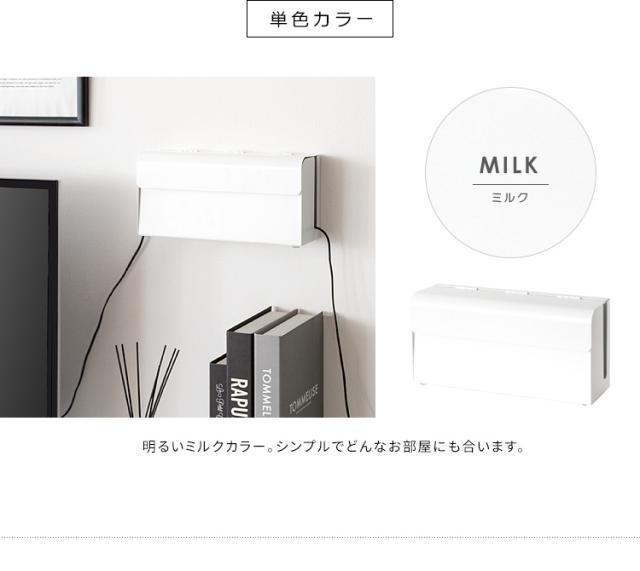Click the black cable hanging left of the box
This screenshot has width=640, height=571.
[x=104, y=327]
